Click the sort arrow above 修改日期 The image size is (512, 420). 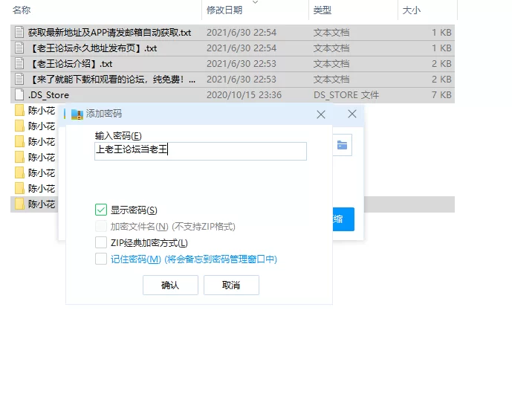point(256,2)
